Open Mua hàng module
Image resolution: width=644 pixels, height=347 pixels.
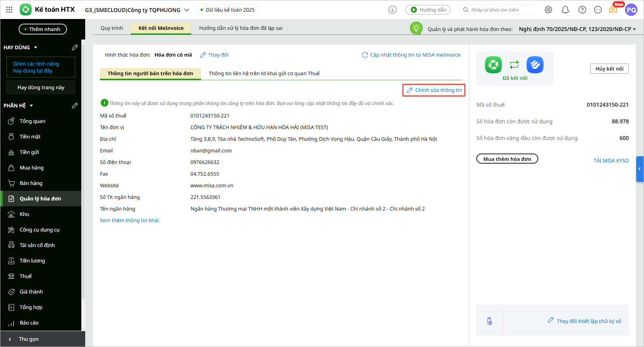coord(41,167)
